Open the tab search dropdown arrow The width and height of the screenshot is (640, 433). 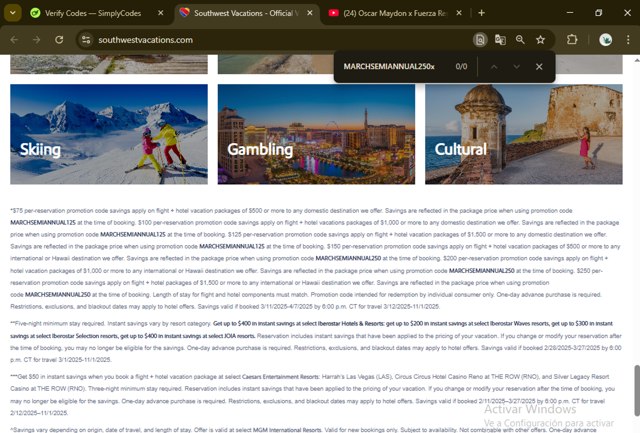pyautogui.click(x=13, y=13)
